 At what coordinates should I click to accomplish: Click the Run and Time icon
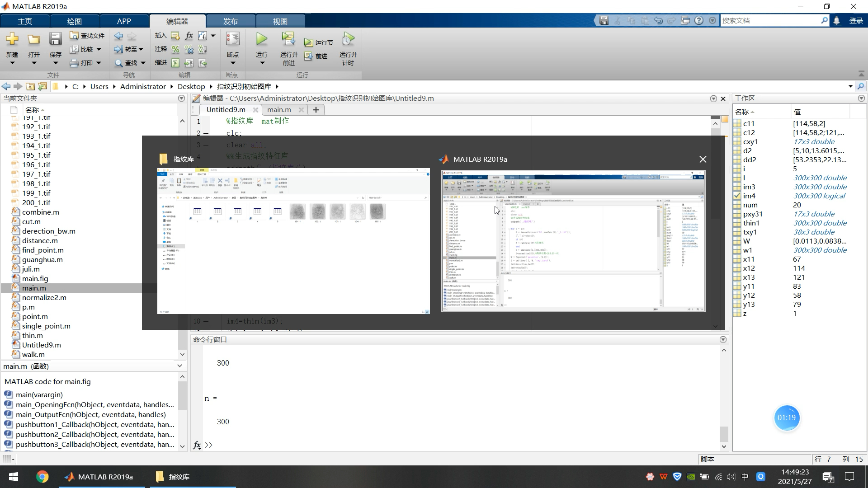(x=348, y=40)
